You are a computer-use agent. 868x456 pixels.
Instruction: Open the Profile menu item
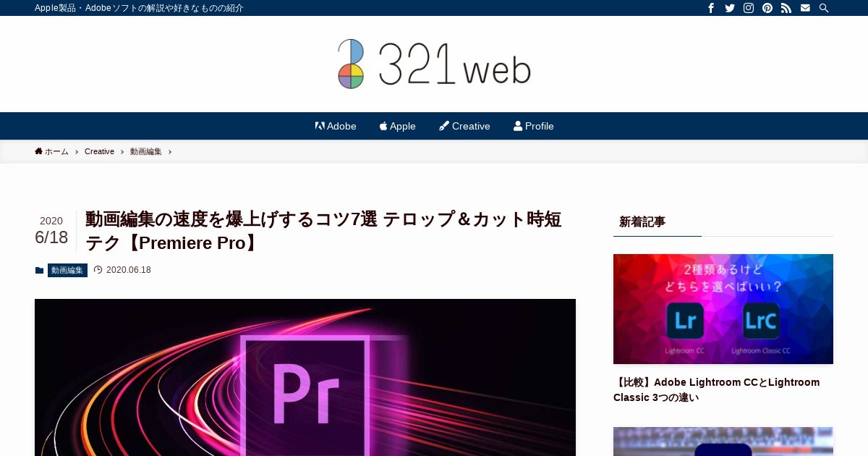(x=534, y=126)
